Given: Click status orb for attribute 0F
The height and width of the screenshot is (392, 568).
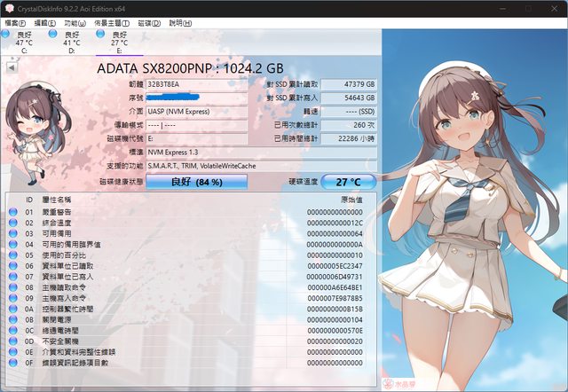Looking at the screenshot, I should point(12,362).
